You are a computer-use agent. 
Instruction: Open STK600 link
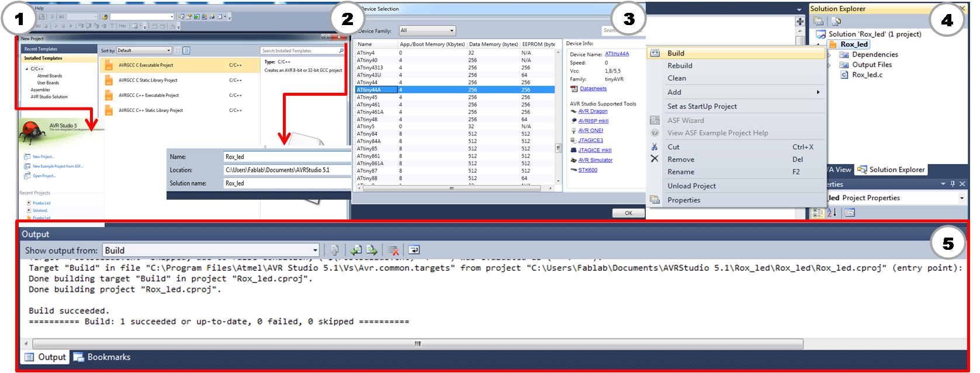tap(587, 170)
